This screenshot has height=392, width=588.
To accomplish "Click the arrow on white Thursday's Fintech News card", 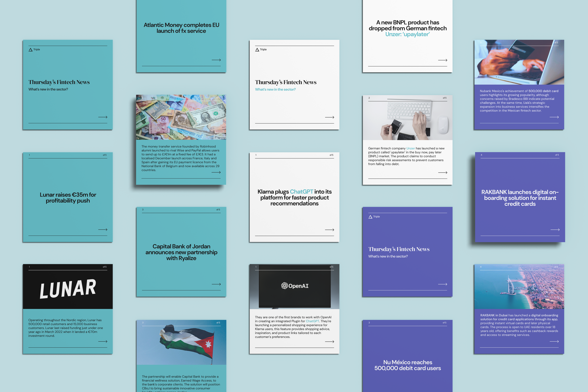I will (x=330, y=117).
